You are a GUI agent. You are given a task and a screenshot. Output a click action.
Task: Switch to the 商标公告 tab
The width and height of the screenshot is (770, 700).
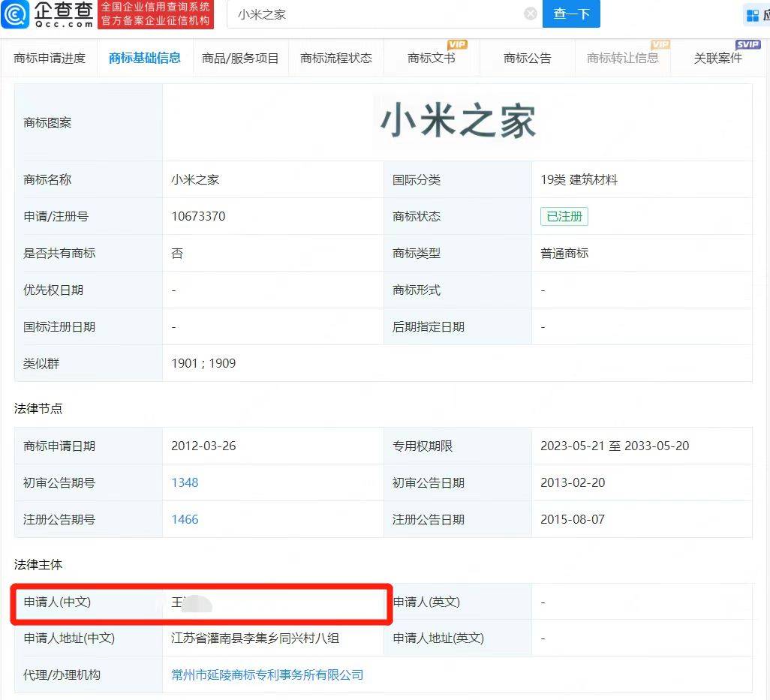coord(528,59)
